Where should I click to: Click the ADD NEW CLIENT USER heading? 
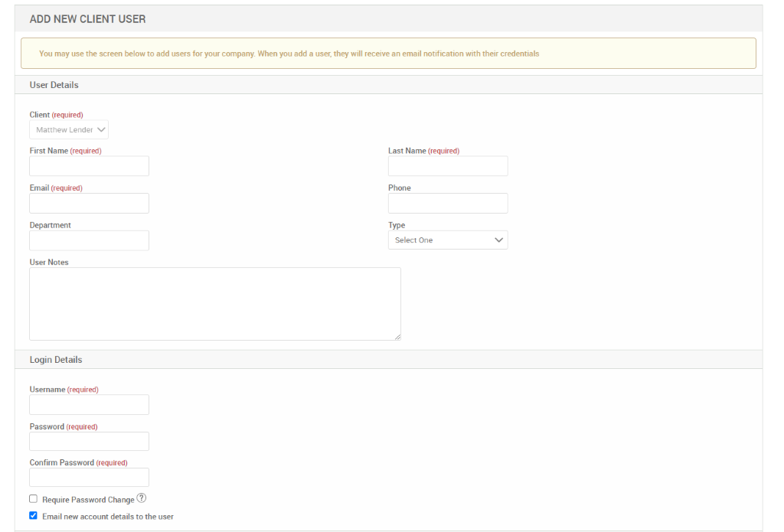click(87, 19)
